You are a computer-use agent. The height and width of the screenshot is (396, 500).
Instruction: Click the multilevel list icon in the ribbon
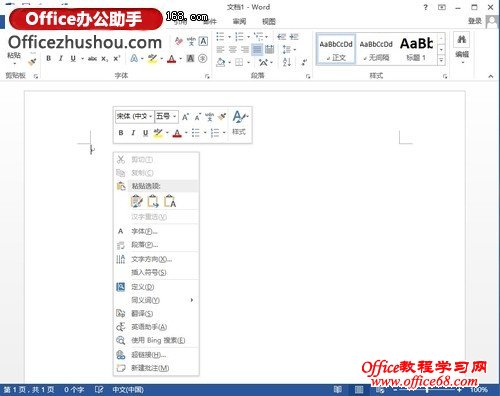coord(258,36)
